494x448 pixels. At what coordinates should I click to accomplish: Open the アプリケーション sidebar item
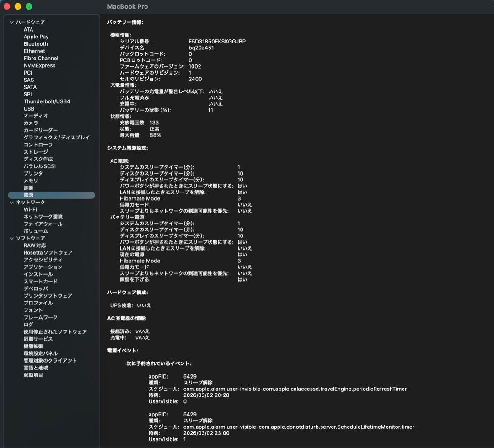pyautogui.click(x=43, y=267)
